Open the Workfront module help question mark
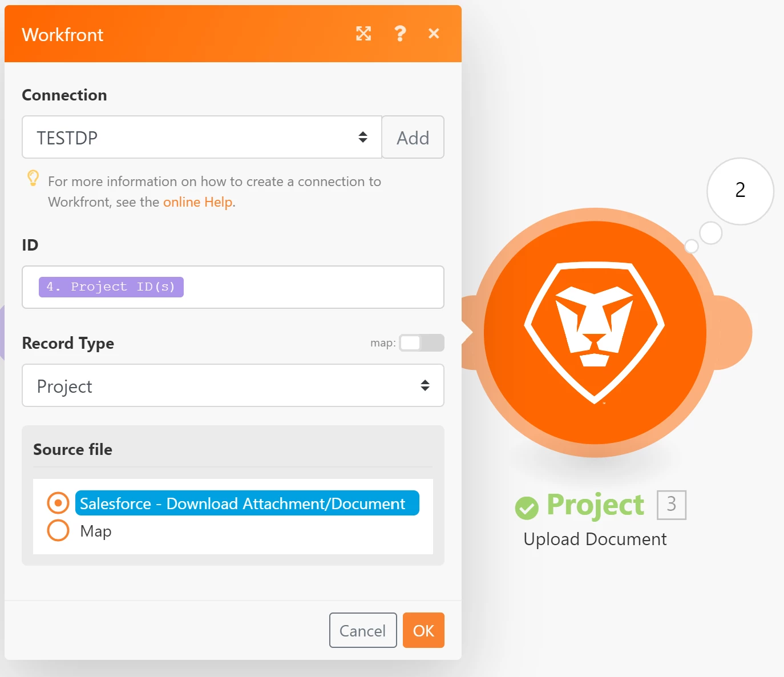The image size is (784, 677). [401, 34]
